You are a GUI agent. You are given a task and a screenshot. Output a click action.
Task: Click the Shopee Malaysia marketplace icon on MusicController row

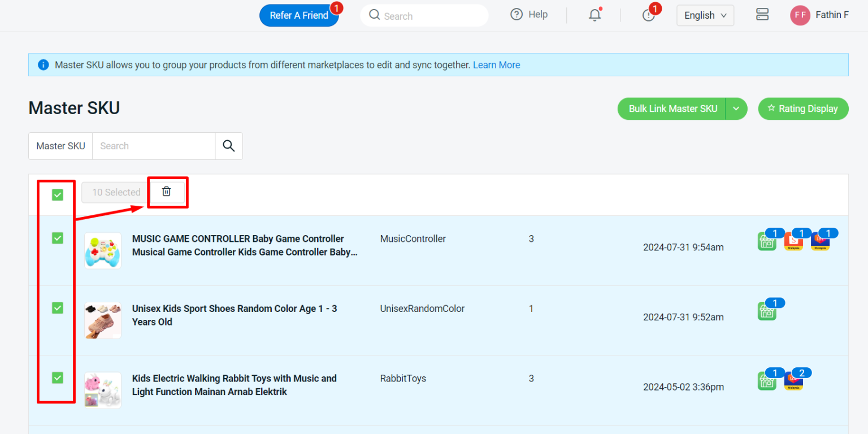pos(795,240)
